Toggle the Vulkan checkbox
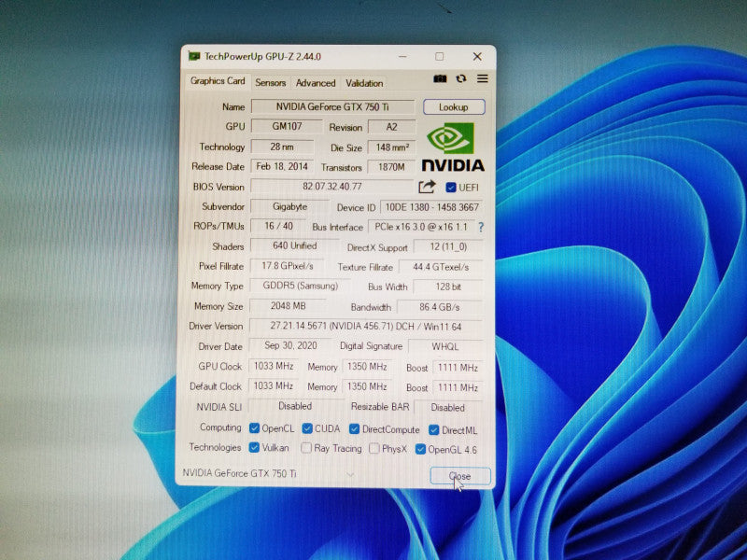 [254, 447]
